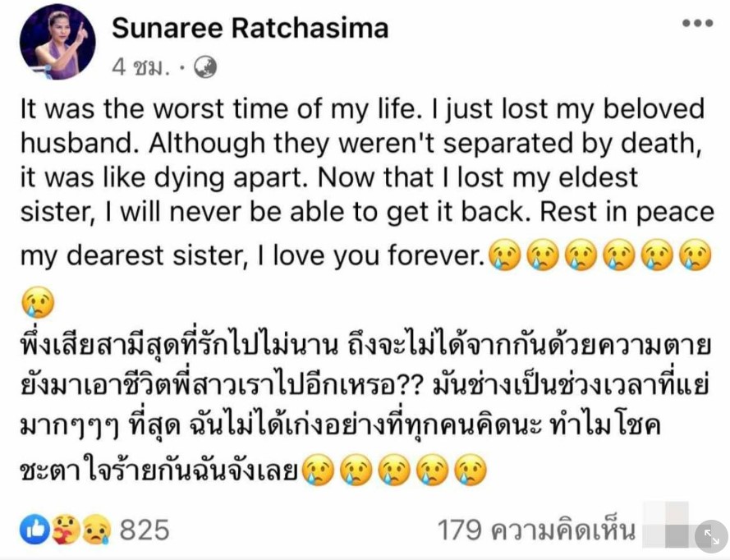This screenshot has height=560, width=730.
Task: Click the last crying emoji after forever
Action: click(696, 255)
